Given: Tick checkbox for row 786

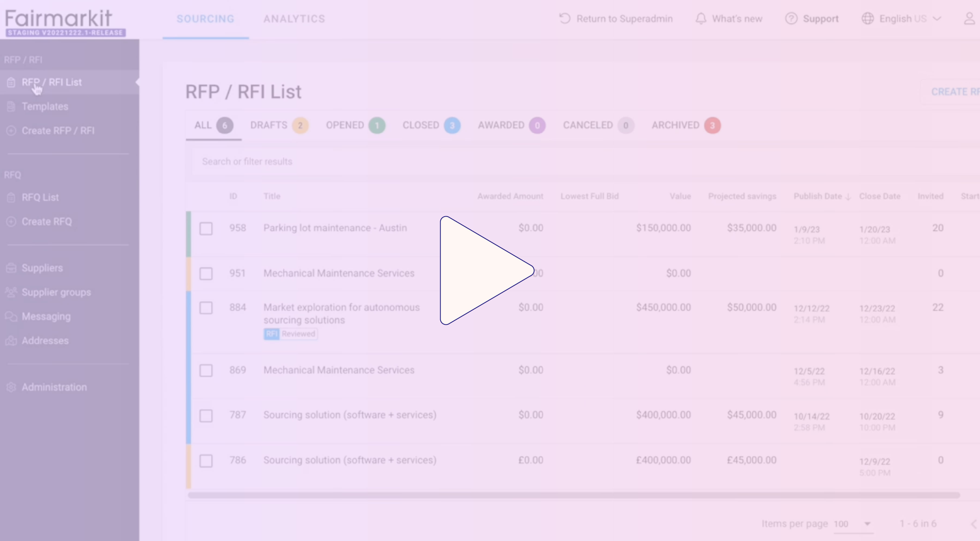Looking at the screenshot, I should coord(206,461).
